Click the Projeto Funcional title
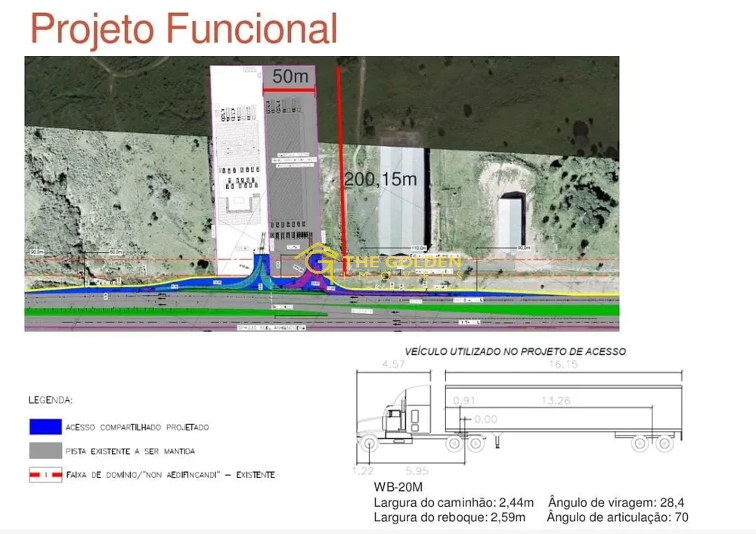The image size is (756, 534). [x=184, y=29]
